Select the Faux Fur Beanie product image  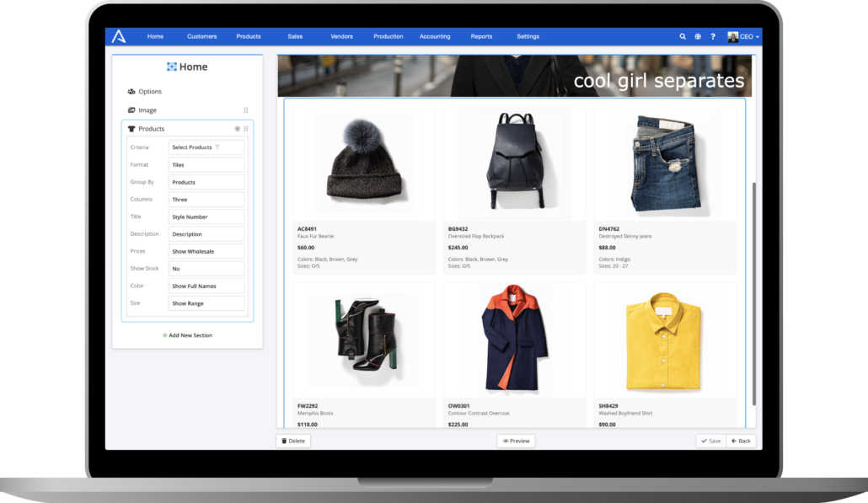pos(364,163)
